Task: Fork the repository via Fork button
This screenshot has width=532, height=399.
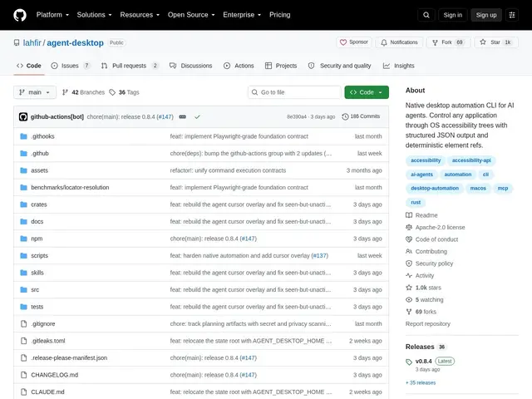Action: click(x=448, y=42)
